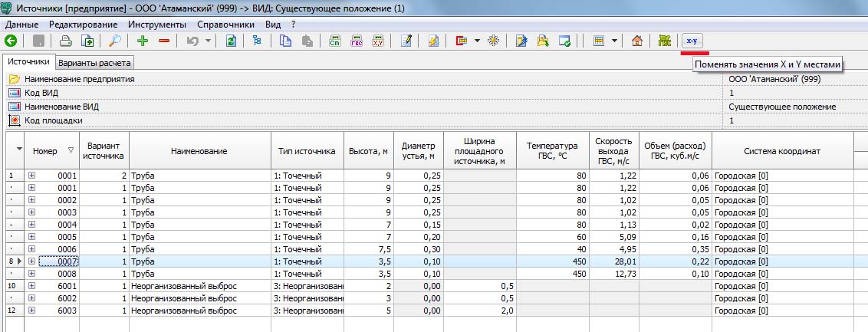Switch to Варианты расчета tab
Viewport: 868px width, 332px height.
pos(95,63)
